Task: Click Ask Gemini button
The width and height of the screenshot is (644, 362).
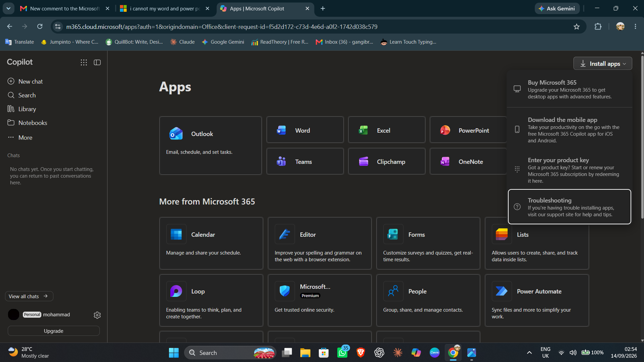Action: (x=557, y=8)
